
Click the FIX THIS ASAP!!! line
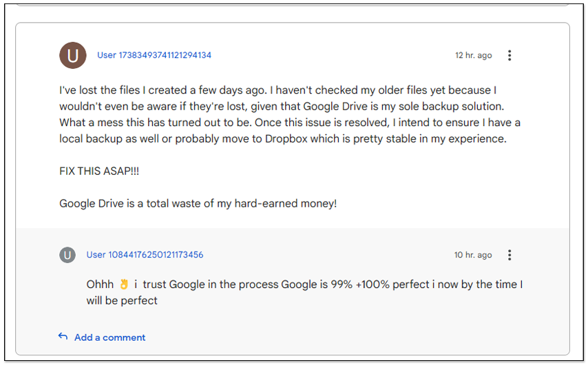pyautogui.click(x=99, y=171)
